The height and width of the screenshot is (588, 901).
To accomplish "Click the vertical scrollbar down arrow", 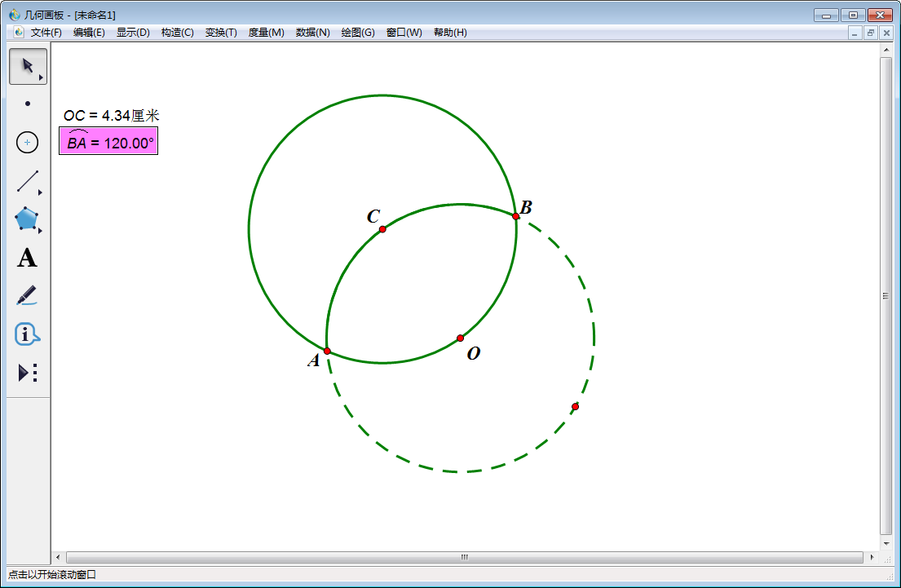I will pyautogui.click(x=886, y=543).
